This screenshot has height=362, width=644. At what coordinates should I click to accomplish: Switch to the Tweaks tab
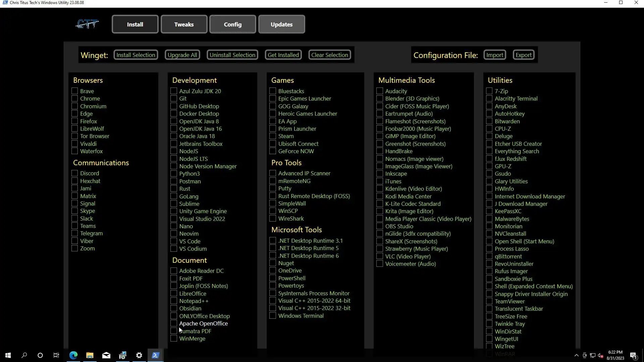click(184, 24)
